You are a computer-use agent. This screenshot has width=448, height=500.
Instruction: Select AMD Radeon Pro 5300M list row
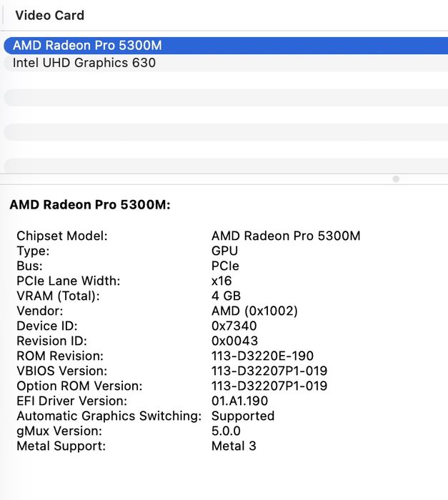tap(226, 46)
